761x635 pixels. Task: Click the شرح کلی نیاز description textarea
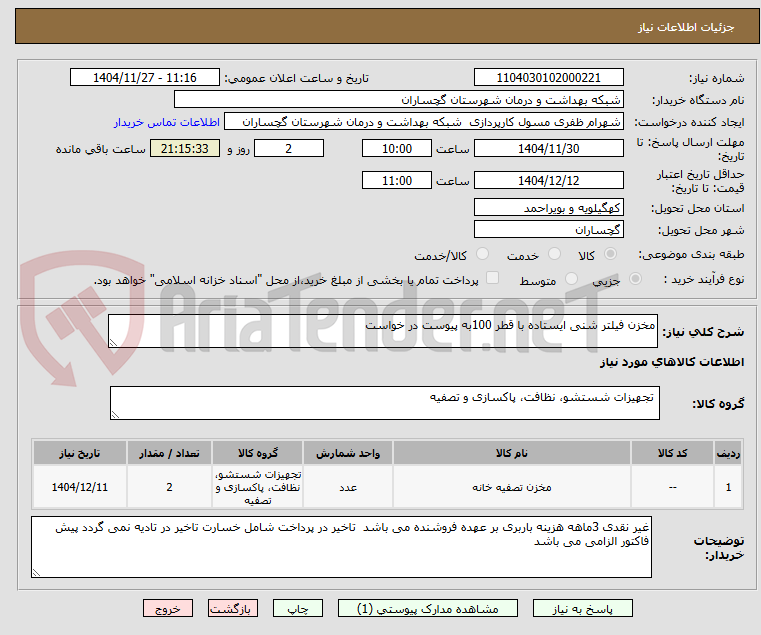(383, 331)
